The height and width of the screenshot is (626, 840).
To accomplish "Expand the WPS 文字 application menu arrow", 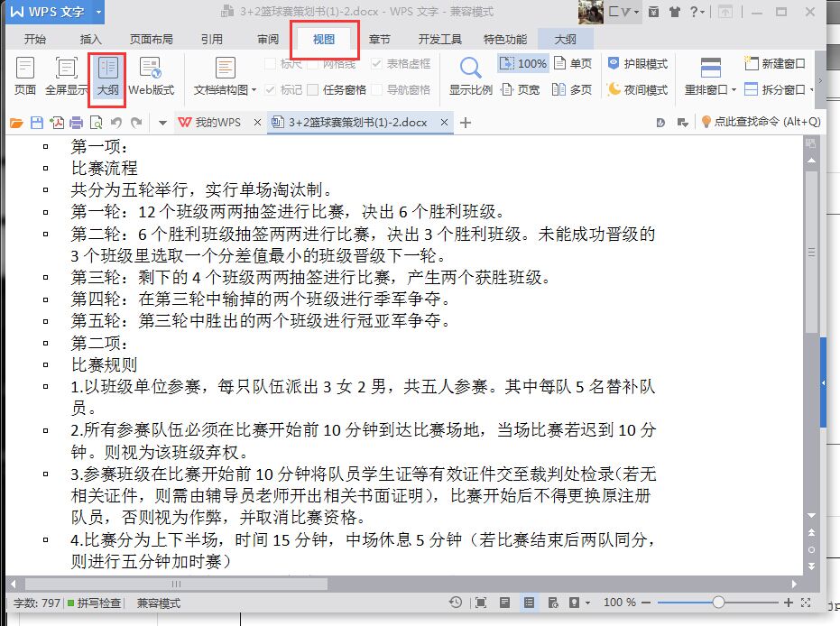I will point(98,12).
